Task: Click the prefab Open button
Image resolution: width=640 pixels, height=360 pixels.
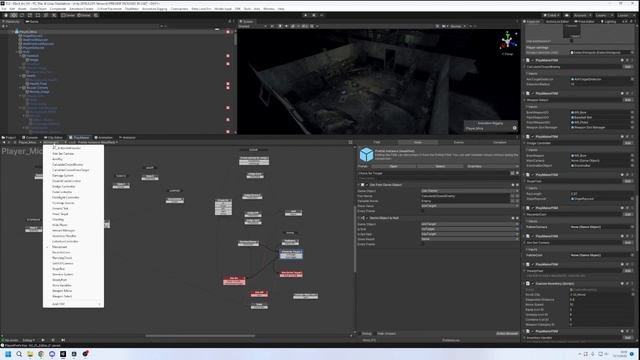Action: coord(393,166)
